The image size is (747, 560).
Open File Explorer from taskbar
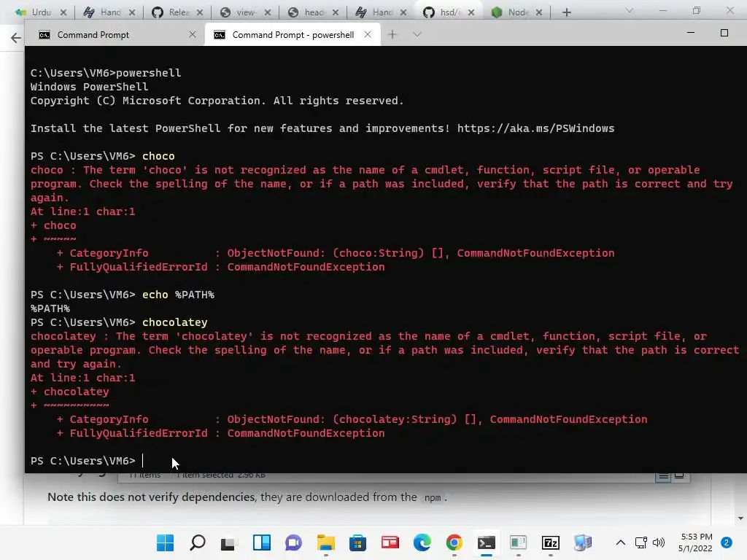(326, 542)
